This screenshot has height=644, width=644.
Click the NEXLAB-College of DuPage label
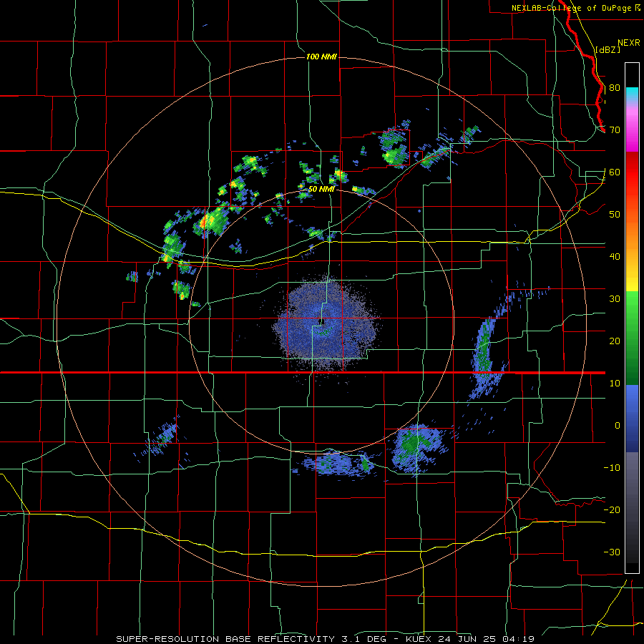pyautogui.click(x=572, y=8)
